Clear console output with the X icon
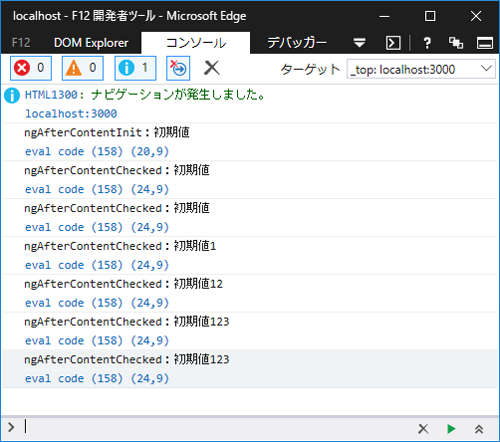This screenshot has height=442, width=500. 212,68
